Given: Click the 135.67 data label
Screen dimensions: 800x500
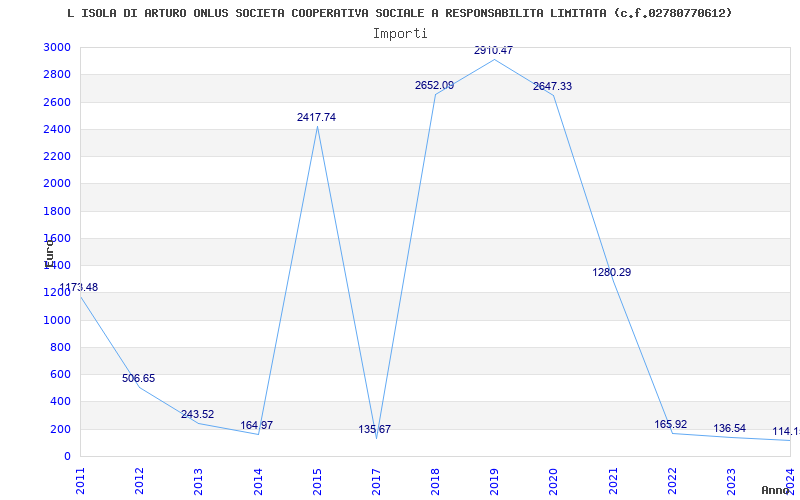Looking at the screenshot, I should pos(374,429).
